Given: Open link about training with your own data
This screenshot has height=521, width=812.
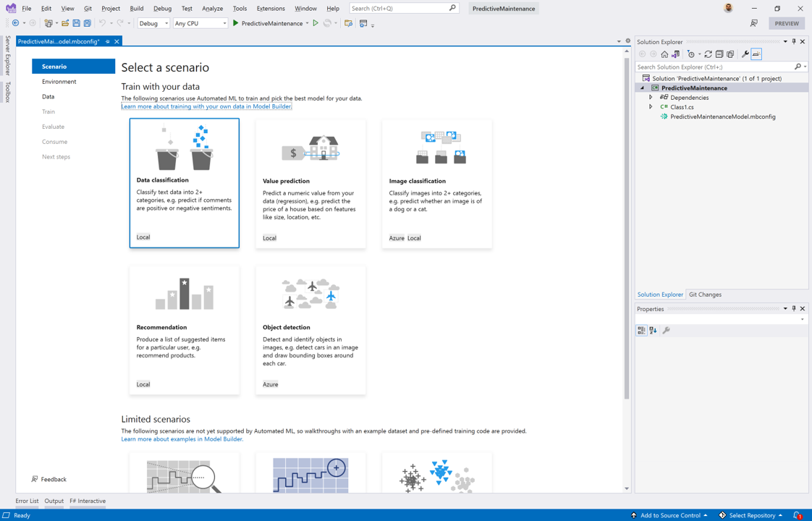Looking at the screenshot, I should [x=207, y=106].
